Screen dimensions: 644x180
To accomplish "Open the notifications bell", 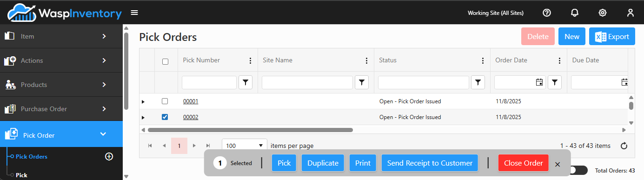I will 575,13.
